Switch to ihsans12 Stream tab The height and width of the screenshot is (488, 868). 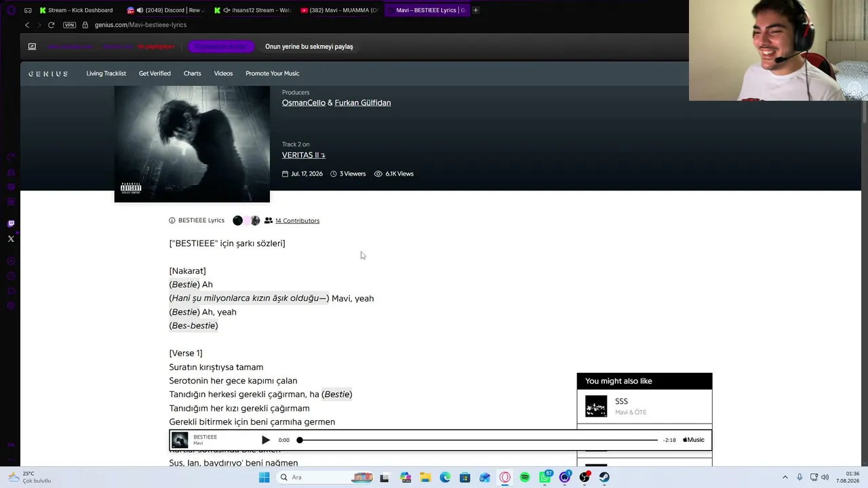pos(253,10)
